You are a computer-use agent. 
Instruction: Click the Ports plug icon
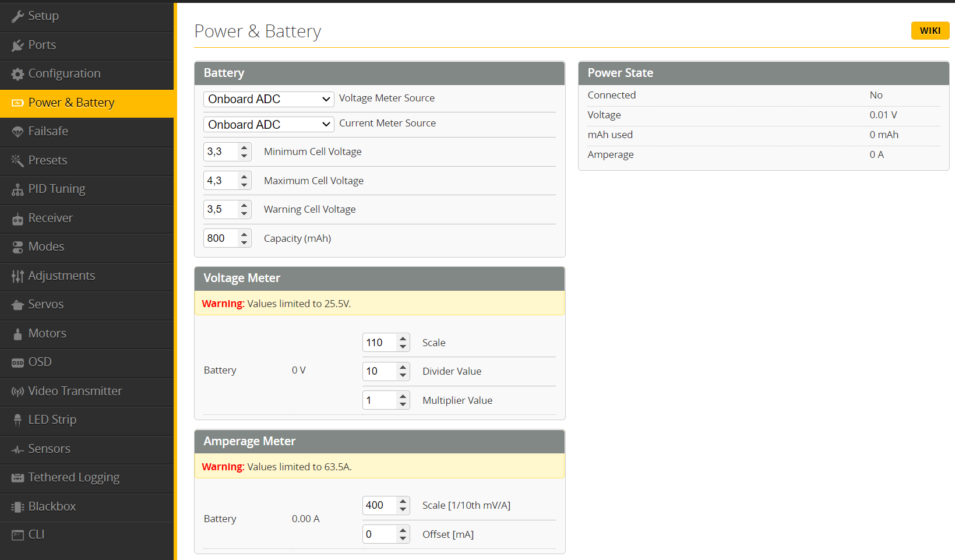[x=17, y=45]
